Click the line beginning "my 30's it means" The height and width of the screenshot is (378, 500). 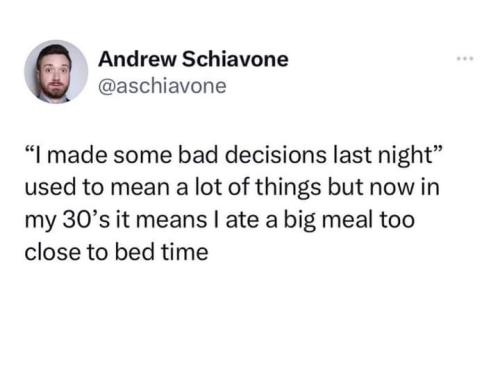[x=220, y=220]
